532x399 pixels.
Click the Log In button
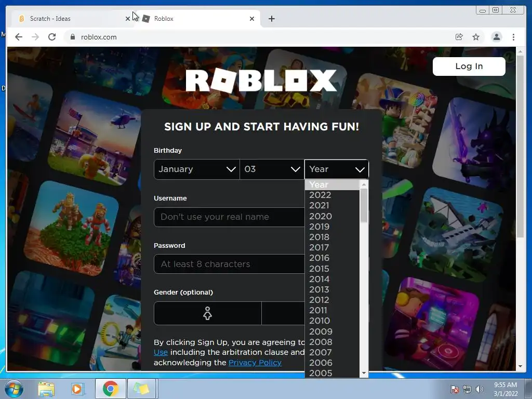tap(469, 66)
